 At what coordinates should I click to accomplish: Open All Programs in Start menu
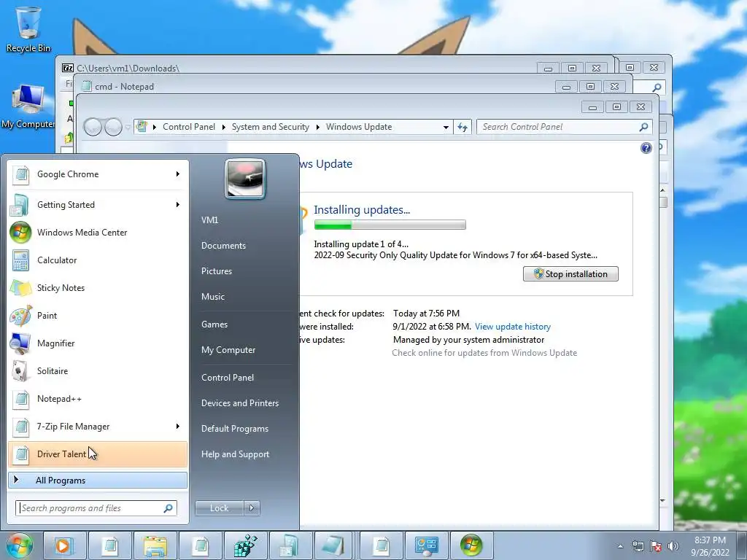(x=98, y=481)
